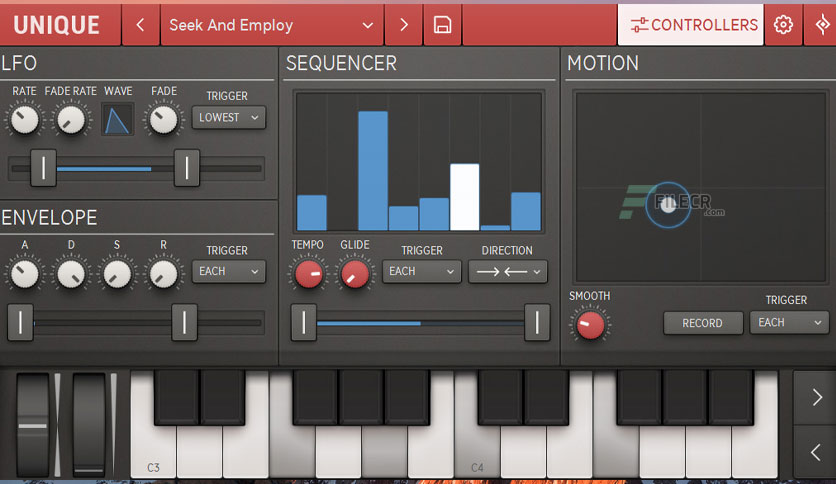Play the C4 key on keyboard
This screenshot has height=484, width=836.
click(477, 453)
